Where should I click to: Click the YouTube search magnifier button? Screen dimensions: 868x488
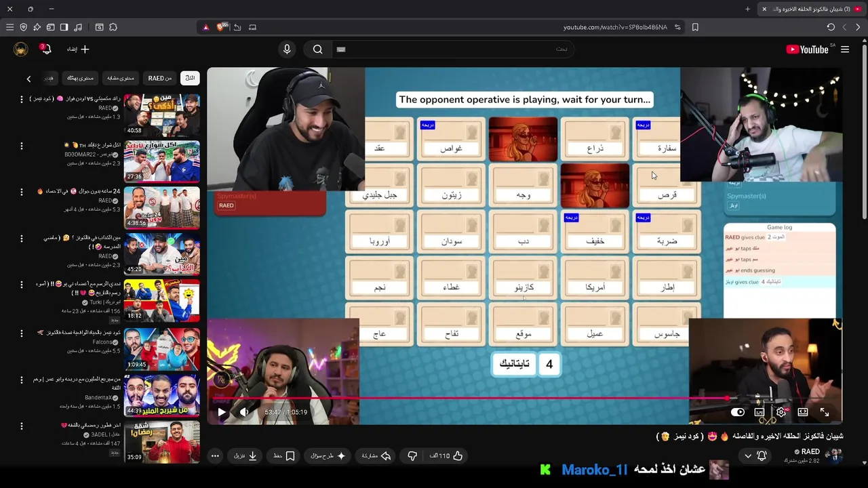point(317,49)
